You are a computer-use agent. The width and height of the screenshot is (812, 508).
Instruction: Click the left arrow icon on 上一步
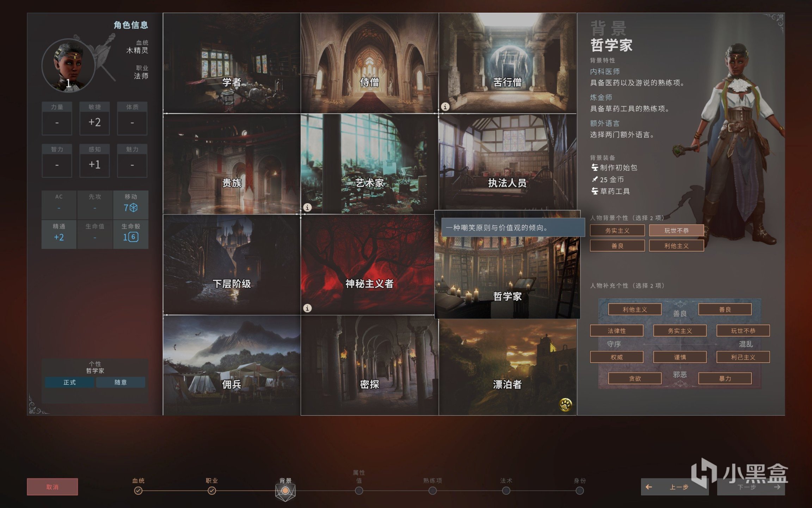(649, 487)
